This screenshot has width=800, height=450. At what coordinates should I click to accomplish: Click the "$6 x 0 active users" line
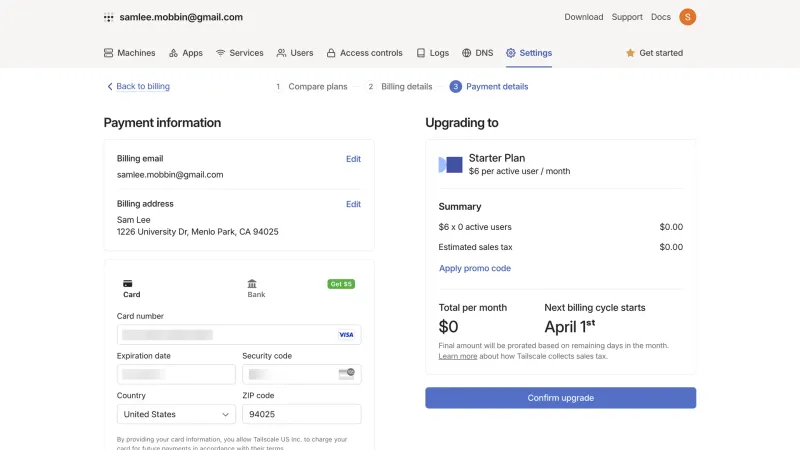475,227
